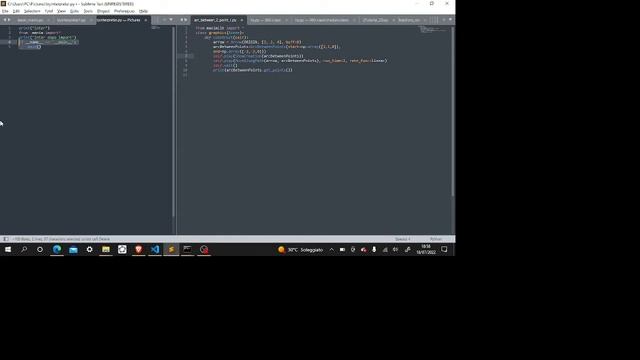The height and width of the screenshot is (360, 640).
Task: Click the 'from manim import *' line in left pane
Action: (40, 33)
